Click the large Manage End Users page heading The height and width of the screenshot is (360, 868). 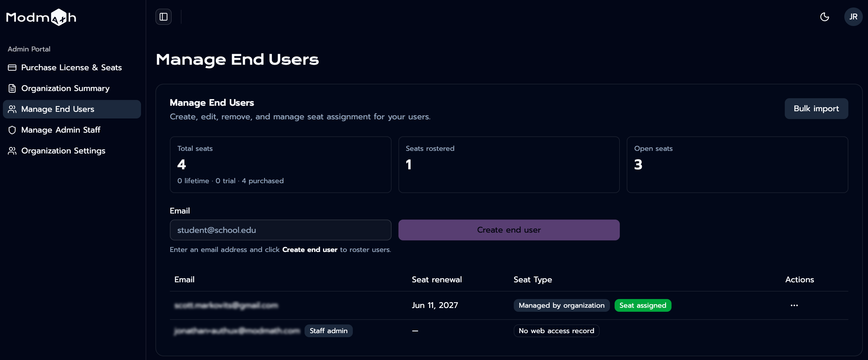237,60
